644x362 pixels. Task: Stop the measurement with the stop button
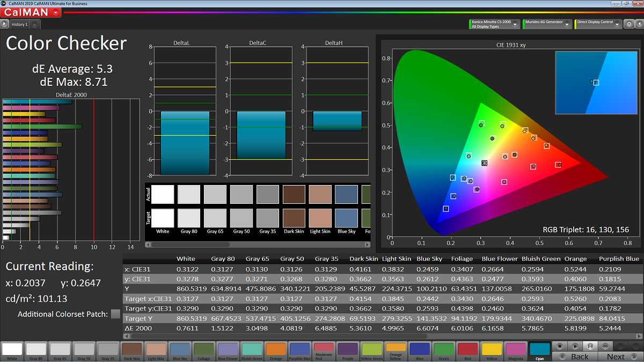coord(559,346)
